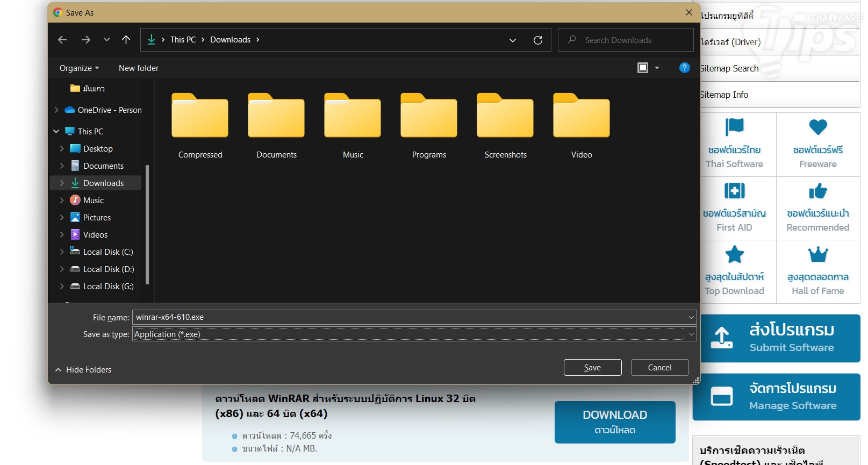Create a New folder
The image size is (868, 465).
click(x=139, y=68)
